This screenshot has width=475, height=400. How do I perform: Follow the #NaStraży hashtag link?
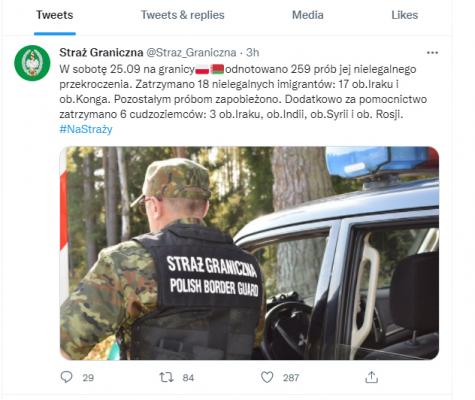point(86,129)
